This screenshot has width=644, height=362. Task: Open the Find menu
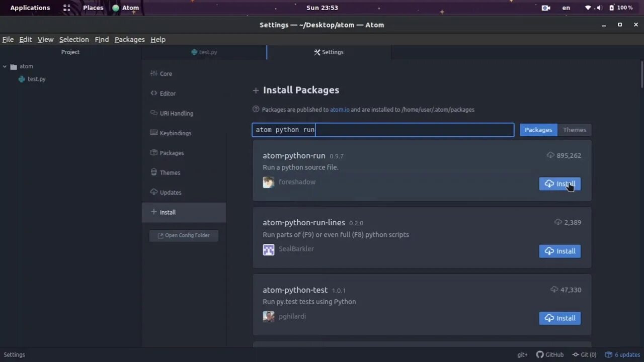[102, 39]
